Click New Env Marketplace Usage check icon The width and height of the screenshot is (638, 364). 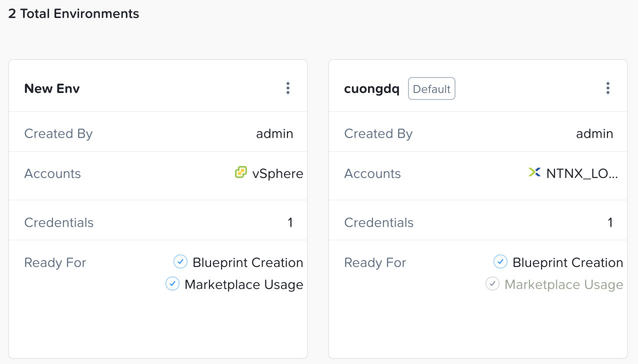coord(172,283)
